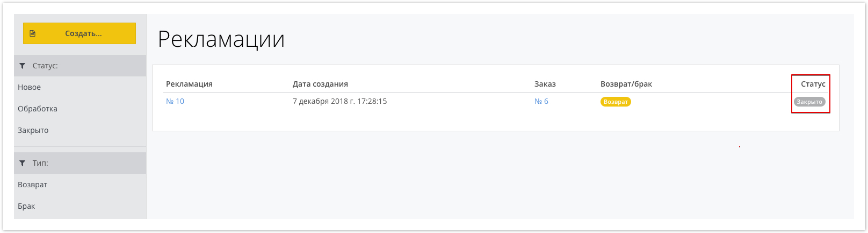Click the Тип: filter section header

pyautogui.click(x=80, y=163)
